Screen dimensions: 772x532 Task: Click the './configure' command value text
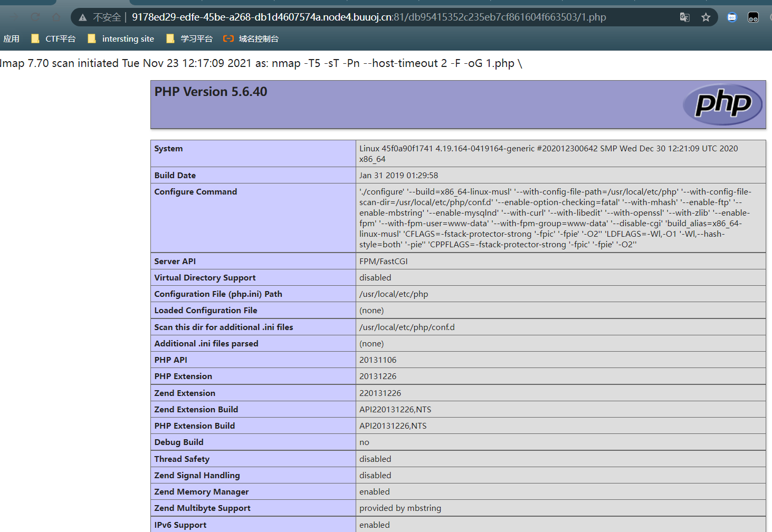coord(555,218)
